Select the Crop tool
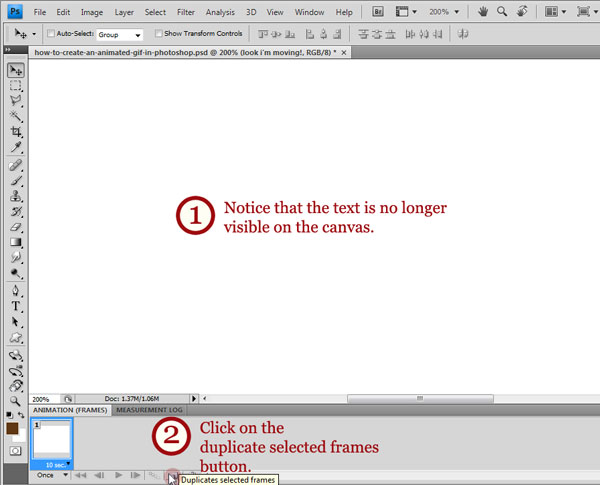Viewport: 600px width, 485px height. pos(16,132)
